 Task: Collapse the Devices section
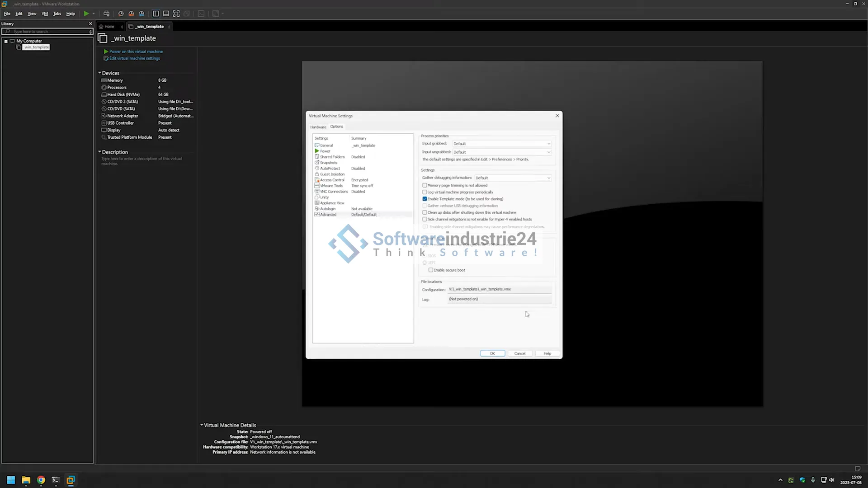point(100,73)
